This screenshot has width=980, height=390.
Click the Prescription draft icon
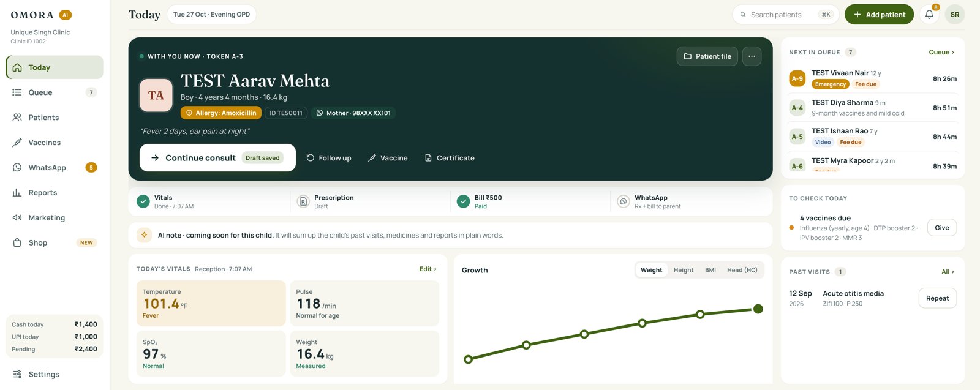coord(303,201)
